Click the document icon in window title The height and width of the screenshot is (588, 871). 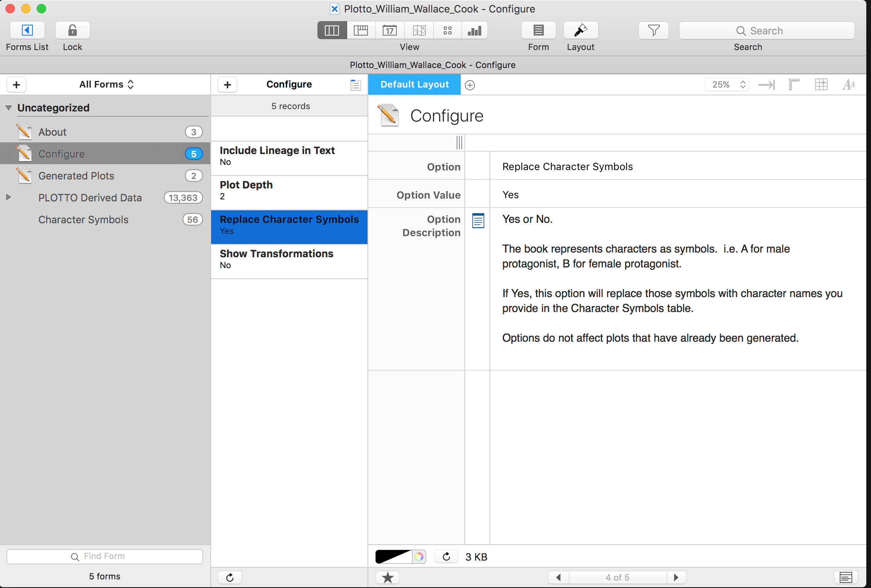point(335,9)
